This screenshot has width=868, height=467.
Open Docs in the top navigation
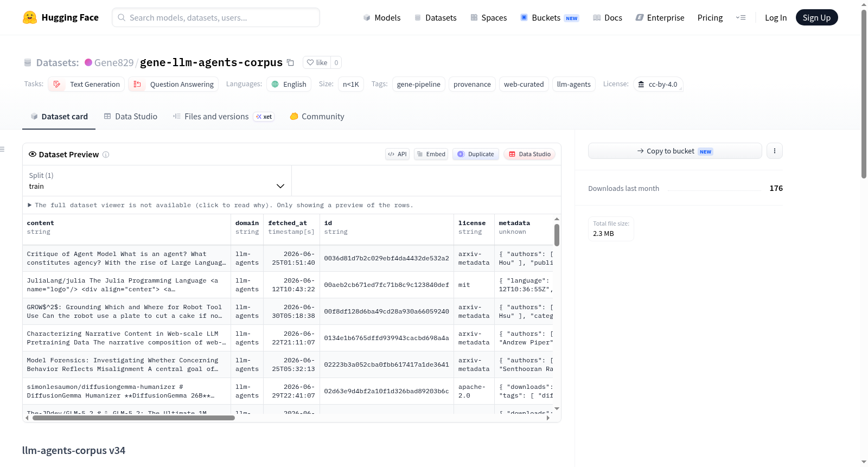pyautogui.click(x=608, y=17)
